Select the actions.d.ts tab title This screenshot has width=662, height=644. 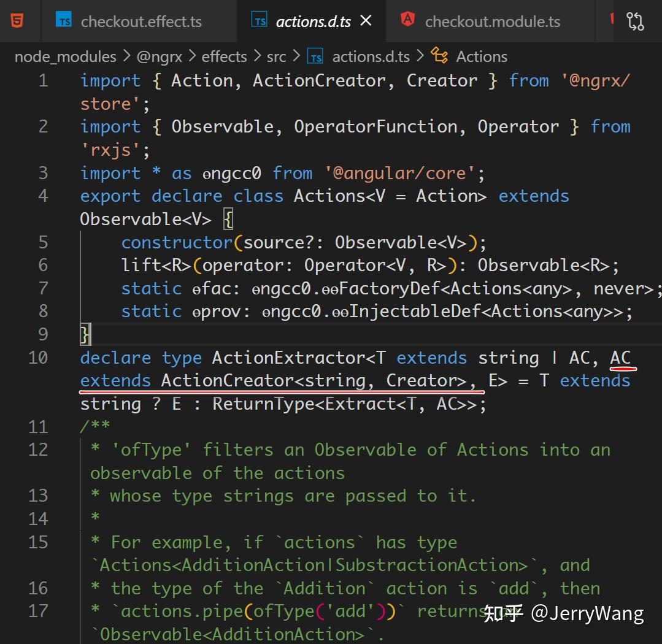(314, 21)
